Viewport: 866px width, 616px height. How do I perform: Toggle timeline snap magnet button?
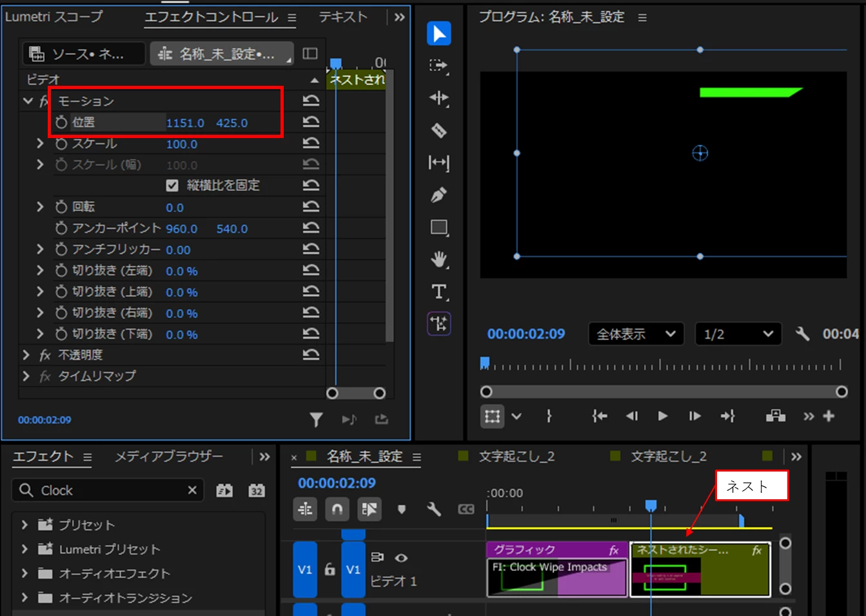coord(337,510)
